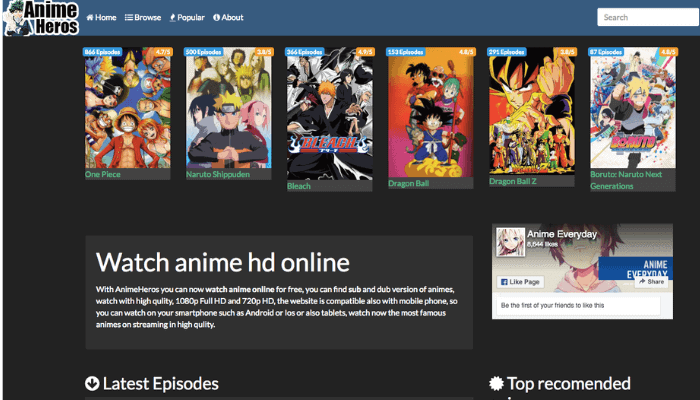Click the About info icon
This screenshot has width=700, height=400.
(x=217, y=17)
